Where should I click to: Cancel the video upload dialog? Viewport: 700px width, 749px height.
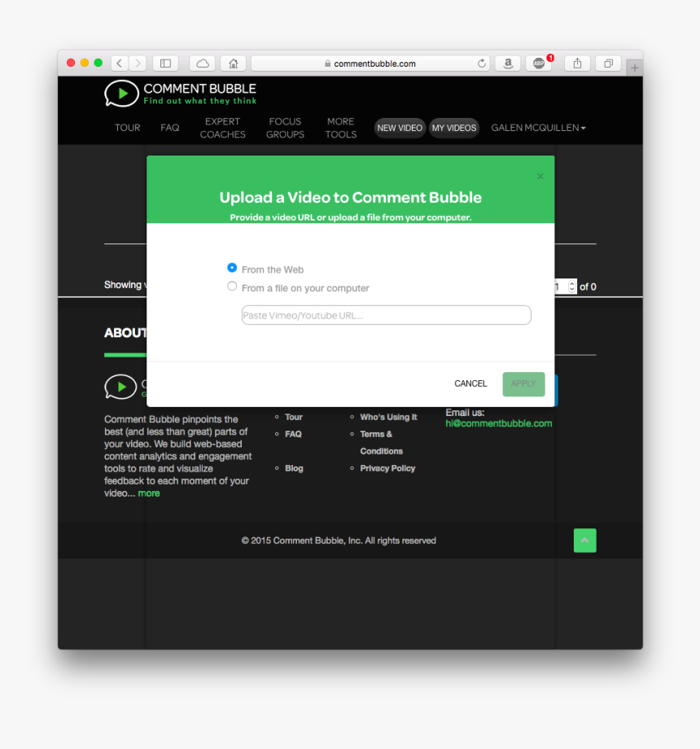(470, 383)
